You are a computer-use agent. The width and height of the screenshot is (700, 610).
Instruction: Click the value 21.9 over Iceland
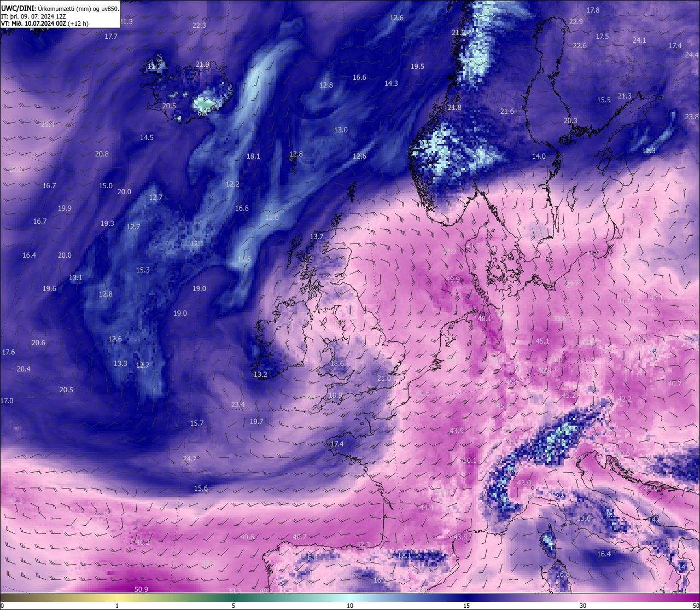(202, 64)
